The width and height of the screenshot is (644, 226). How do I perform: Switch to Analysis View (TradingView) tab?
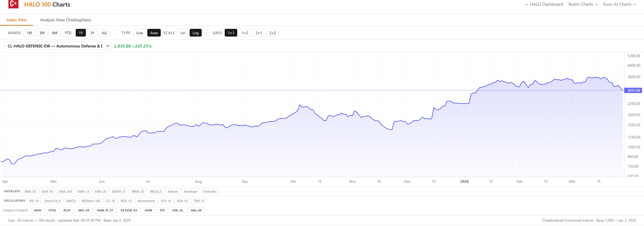tap(65, 20)
